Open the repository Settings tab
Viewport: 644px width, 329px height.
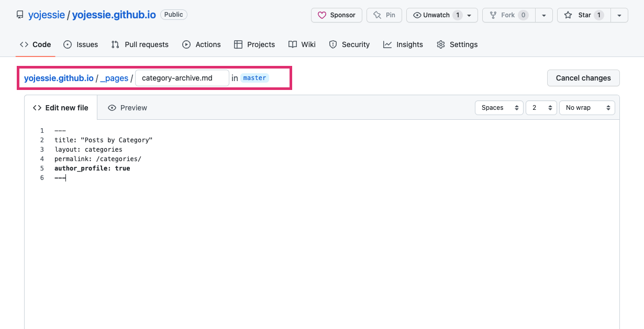[457, 44]
